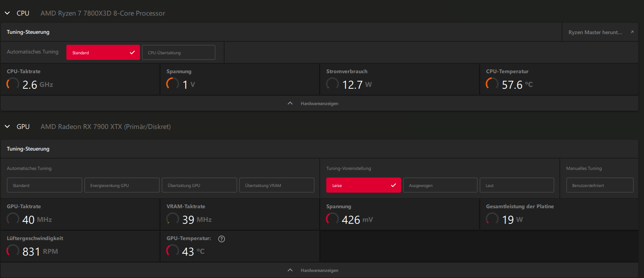
Task: Open Benutzerdefiniert manual tuning
Action: point(600,185)
